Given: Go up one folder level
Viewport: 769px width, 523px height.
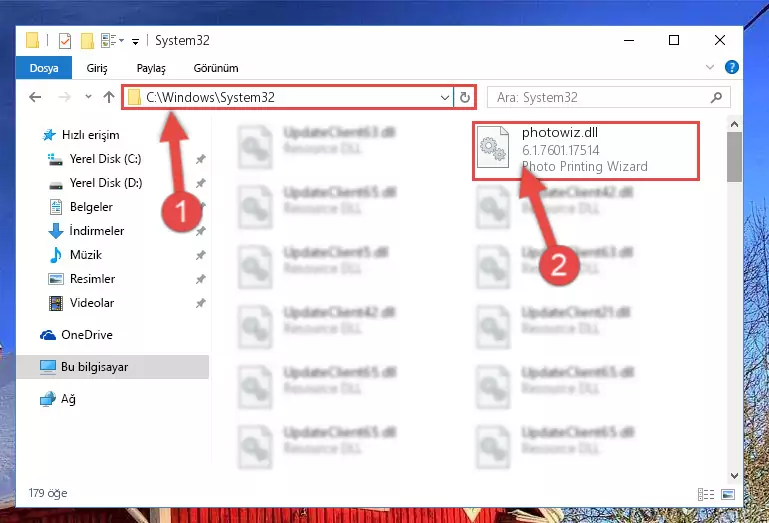Looking at the screenshot, I should (x=109, y=97).
